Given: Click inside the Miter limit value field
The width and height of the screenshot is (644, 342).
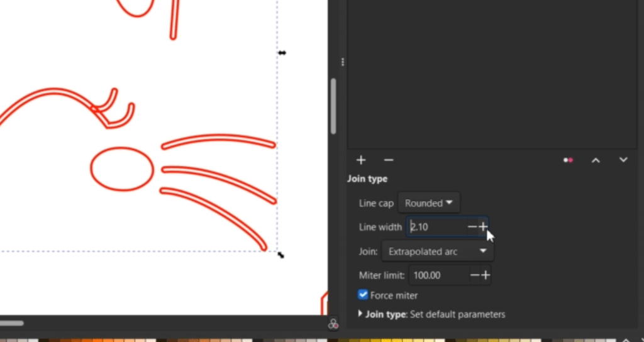Looking at the screenshot, I should point(438,275).
